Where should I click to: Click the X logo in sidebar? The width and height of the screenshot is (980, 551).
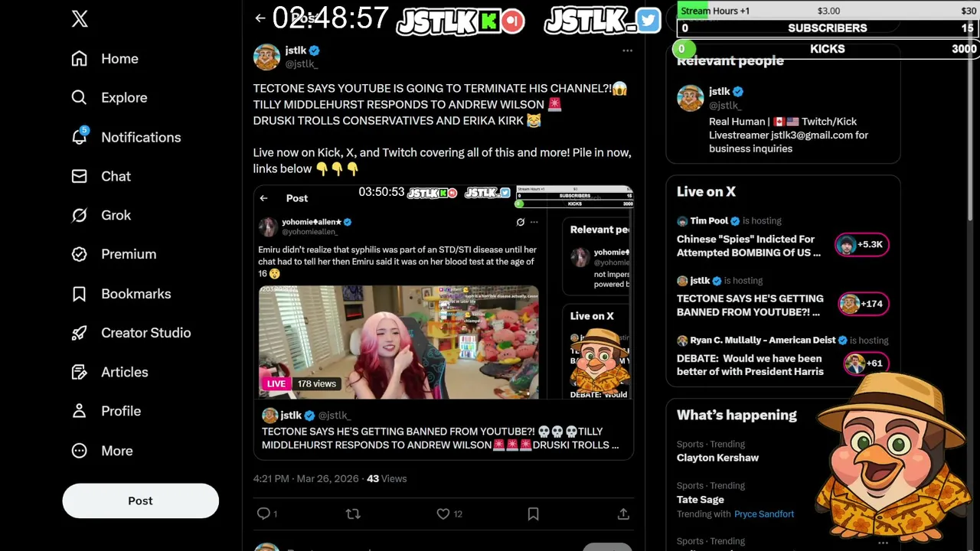pyautogui.click(x=80, y=19)
